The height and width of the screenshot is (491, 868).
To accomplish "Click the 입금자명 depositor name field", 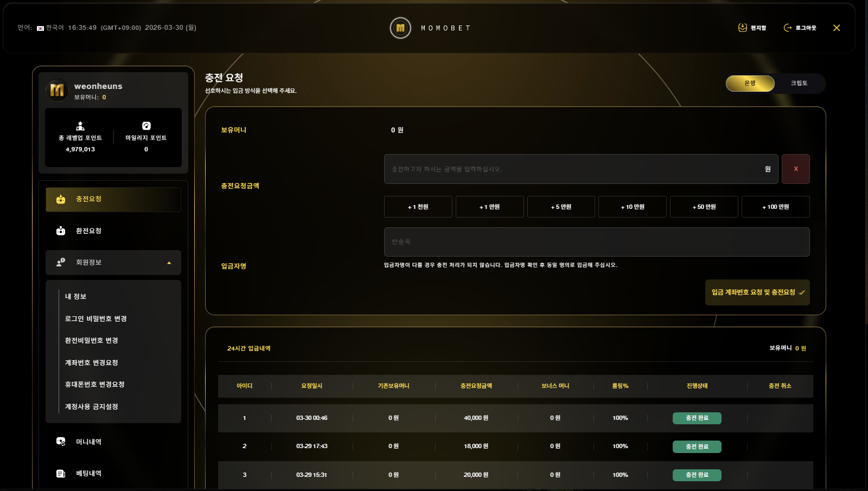I will (x=597, y=242).
